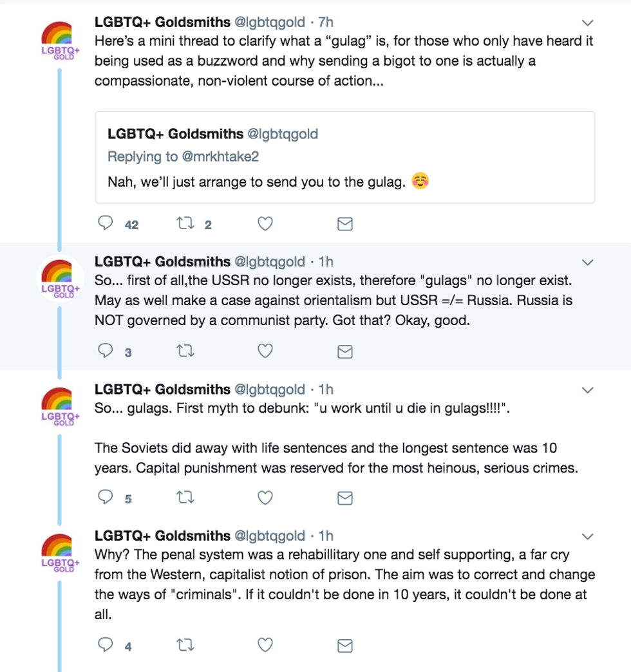Message the tweet about the rehabilitary penal system

345,645
